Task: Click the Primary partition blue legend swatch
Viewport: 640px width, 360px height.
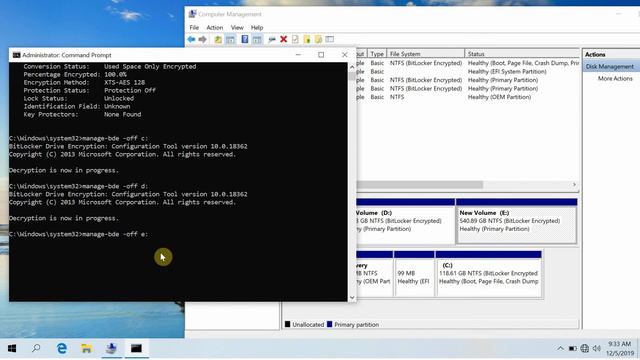Action: point(329,324)
